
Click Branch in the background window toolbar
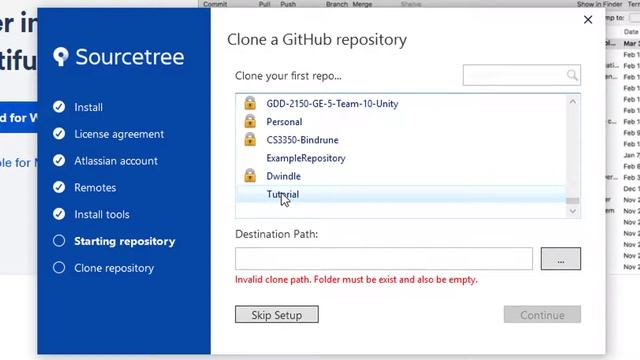pos(337,4)
